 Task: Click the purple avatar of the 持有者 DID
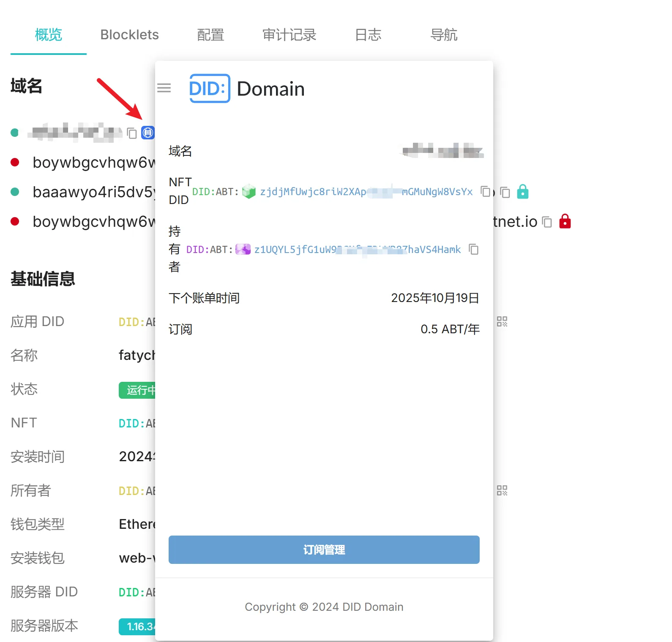click(243, 250)
